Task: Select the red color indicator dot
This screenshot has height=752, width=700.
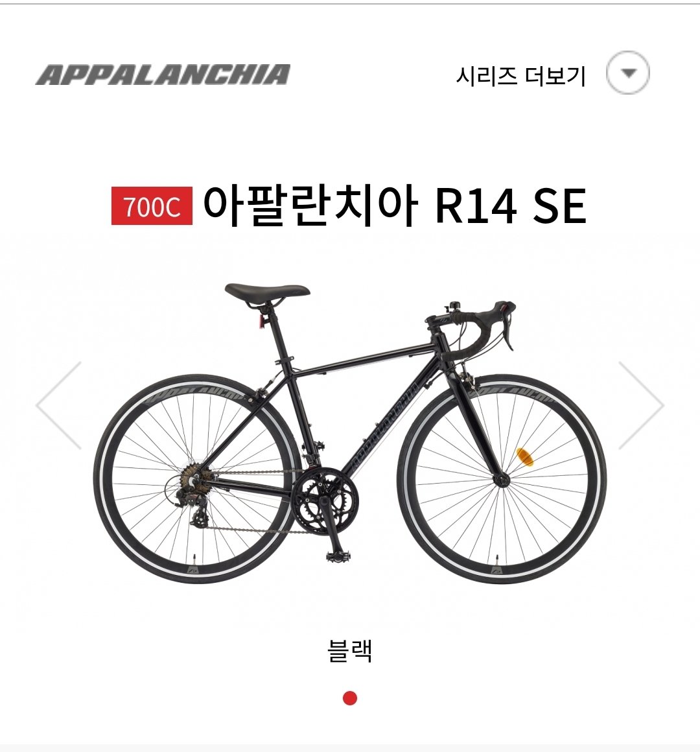Action: tap(350, 698)
